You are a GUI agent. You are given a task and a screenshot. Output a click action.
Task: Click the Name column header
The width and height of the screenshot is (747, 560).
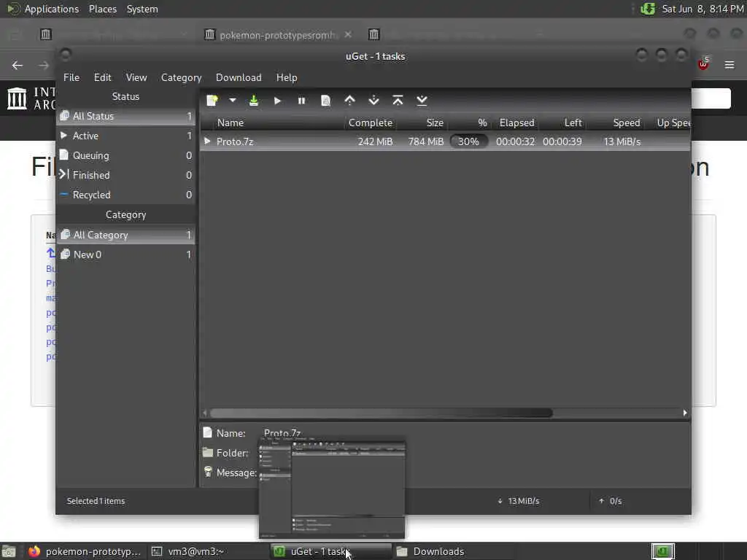point(273,122)
